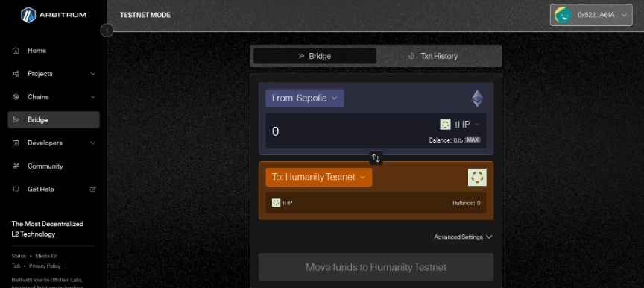The width and height of the screenshot is (644, 288).
Task: Select the Bridge tab
Action: point(315,56)
